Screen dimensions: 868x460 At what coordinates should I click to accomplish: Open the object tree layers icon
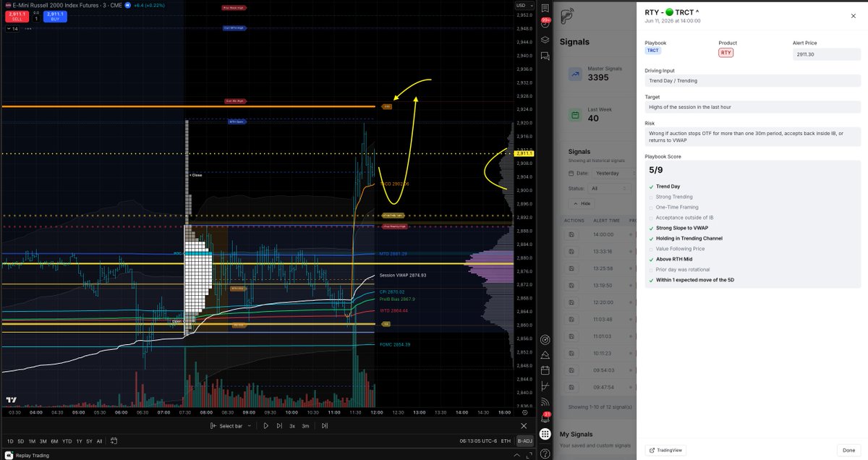coord(545,40)
